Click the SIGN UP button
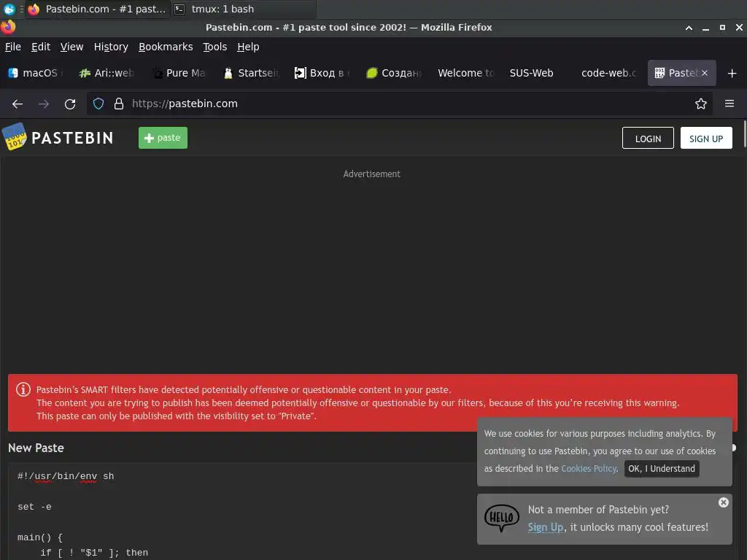 click(706, 138)
